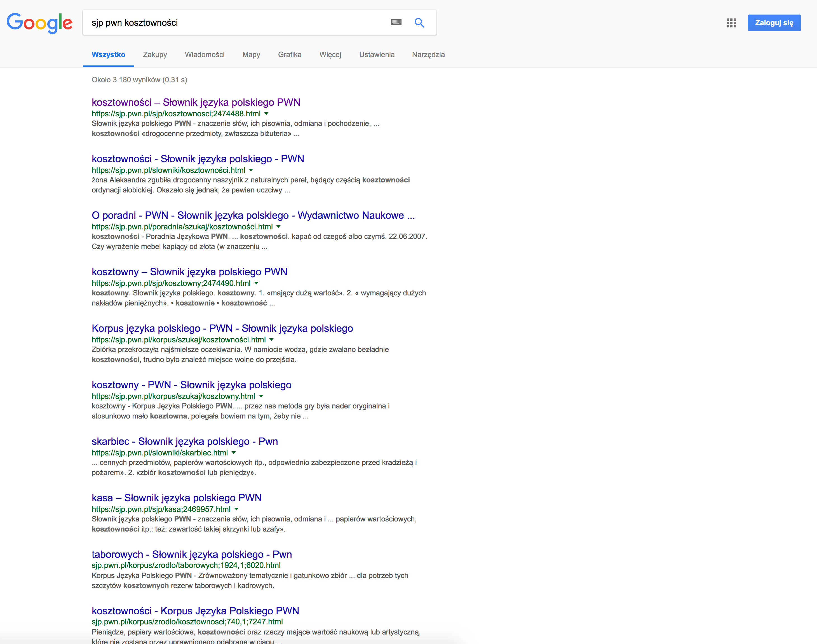Open 'Korpus języka polskiego - PWN' result
The image size is (817, 644).
(222, 328)
